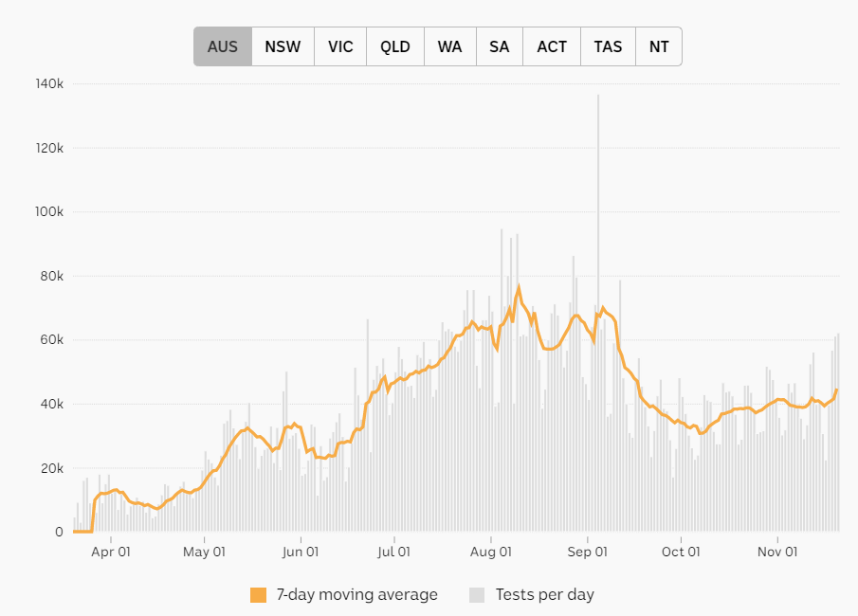Select the TAS tab

[x=608, y=46]
